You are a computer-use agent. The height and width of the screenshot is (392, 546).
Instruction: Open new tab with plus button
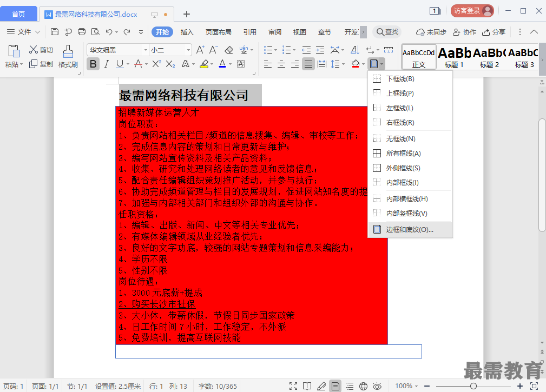pos(187,14)
